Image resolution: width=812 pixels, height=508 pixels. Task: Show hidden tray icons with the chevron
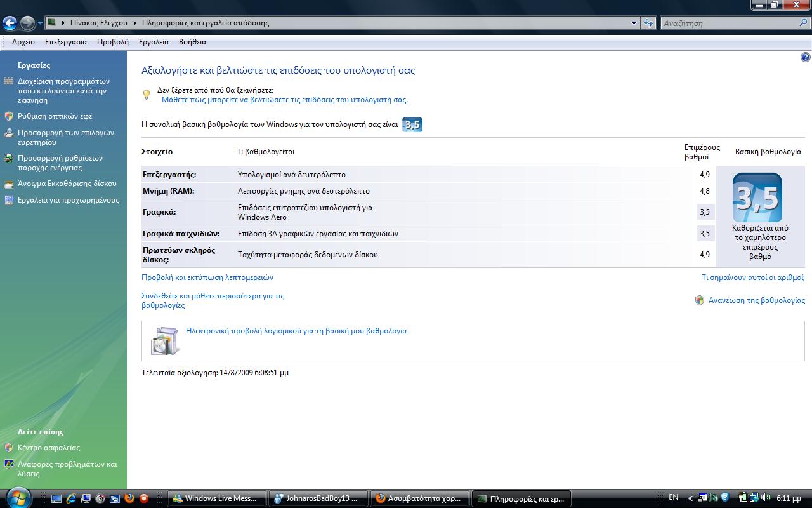coord(690,498)
